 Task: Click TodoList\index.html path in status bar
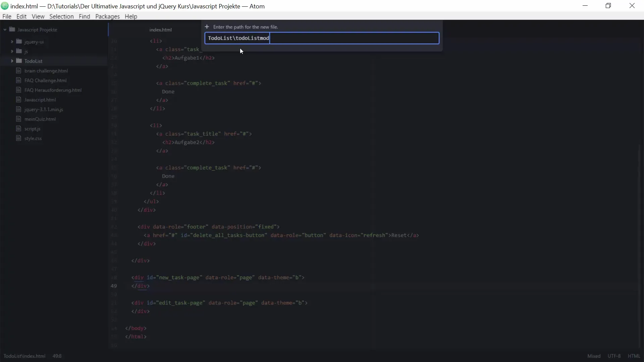[x=24, y=356]
